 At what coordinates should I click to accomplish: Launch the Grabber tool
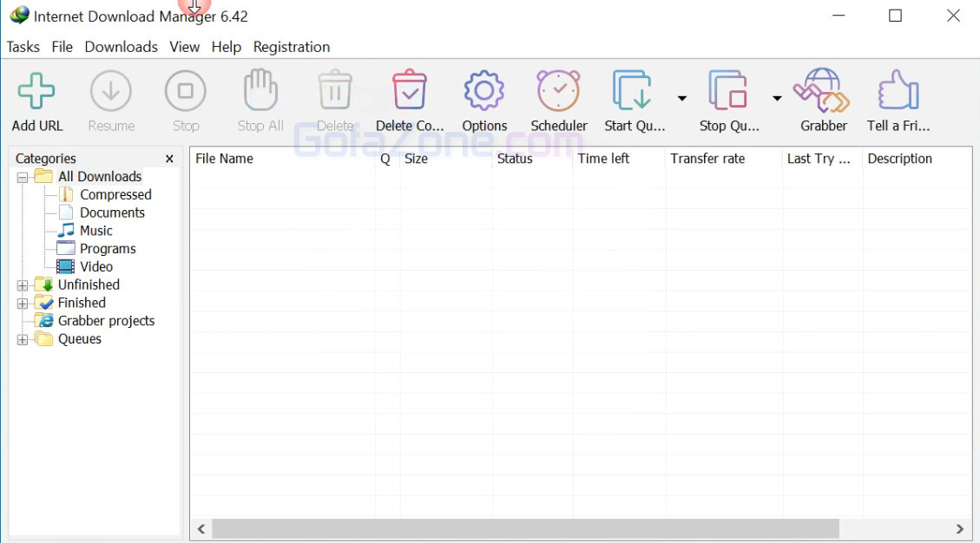tap(823, 91)
